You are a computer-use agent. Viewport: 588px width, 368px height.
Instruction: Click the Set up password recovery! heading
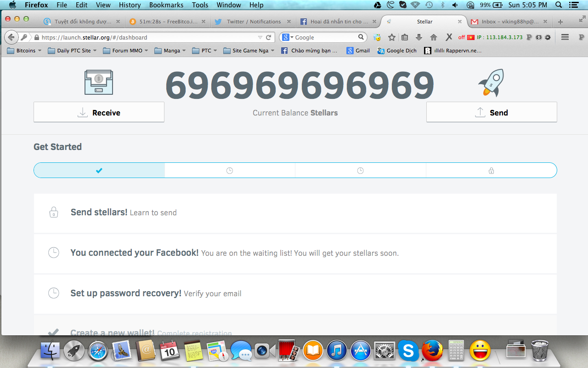click(x=126, y=293)
